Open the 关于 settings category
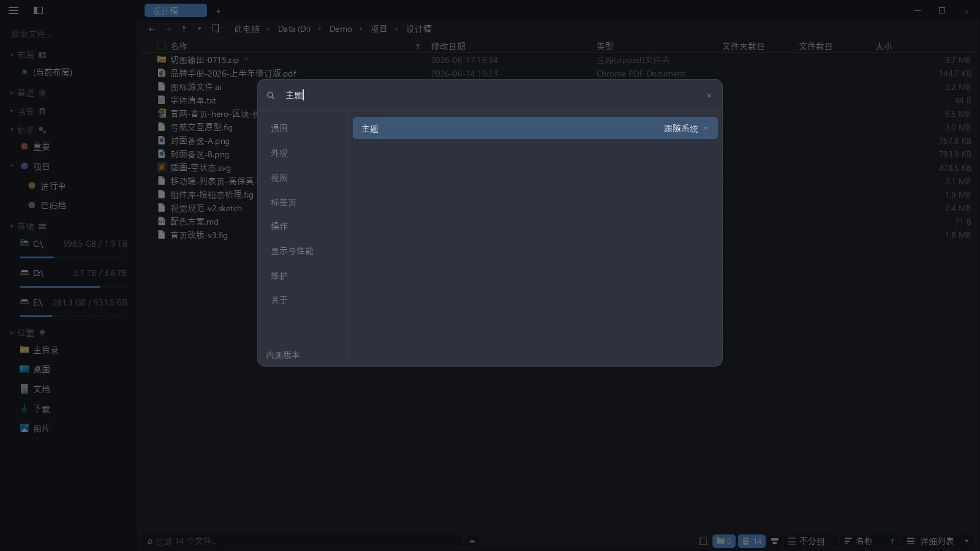Image resolution: width=980 pixels, height=551 pixels. pos(279,300)
